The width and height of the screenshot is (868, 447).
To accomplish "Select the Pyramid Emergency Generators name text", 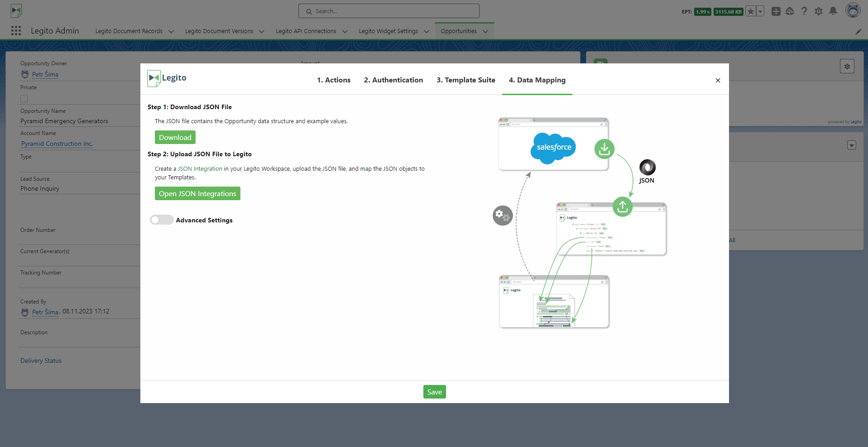I will [x=64, y=121].
